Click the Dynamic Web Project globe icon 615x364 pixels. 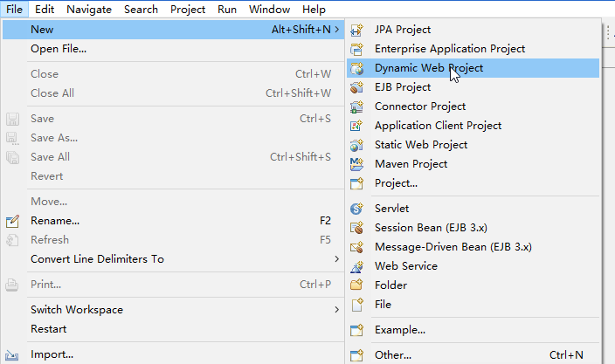(356, 68)
